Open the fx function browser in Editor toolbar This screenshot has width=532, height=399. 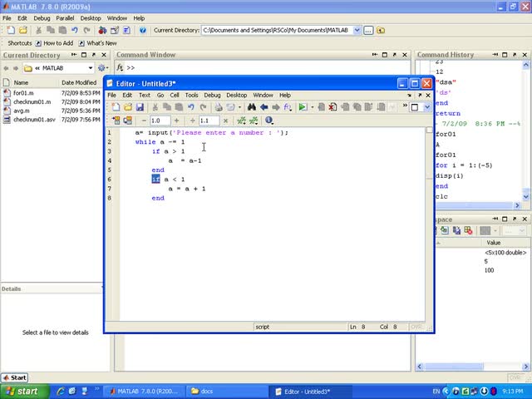[x=288, y=107]
